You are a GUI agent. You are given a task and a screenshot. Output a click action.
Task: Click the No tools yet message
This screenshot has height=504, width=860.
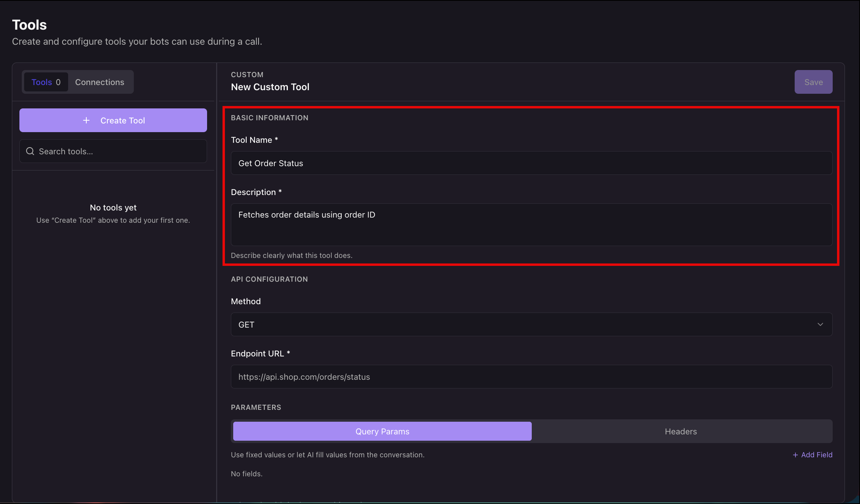click(113, 208)
